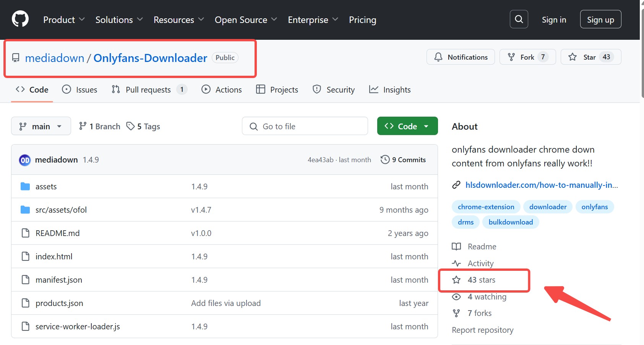The image size is (644, 345).
Task: Open the main branch selector dropdown
Action: point(41,126)
